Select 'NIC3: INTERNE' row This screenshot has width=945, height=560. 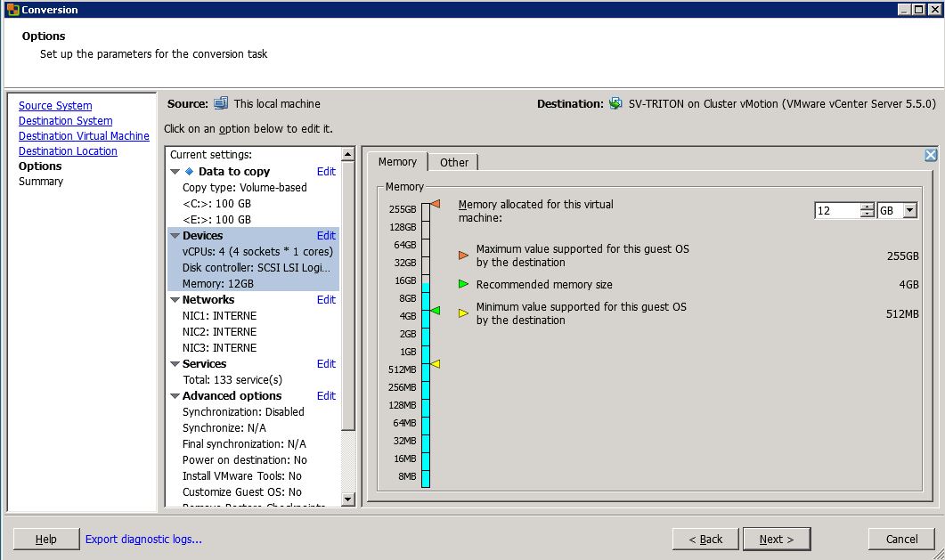click(219, 348)
